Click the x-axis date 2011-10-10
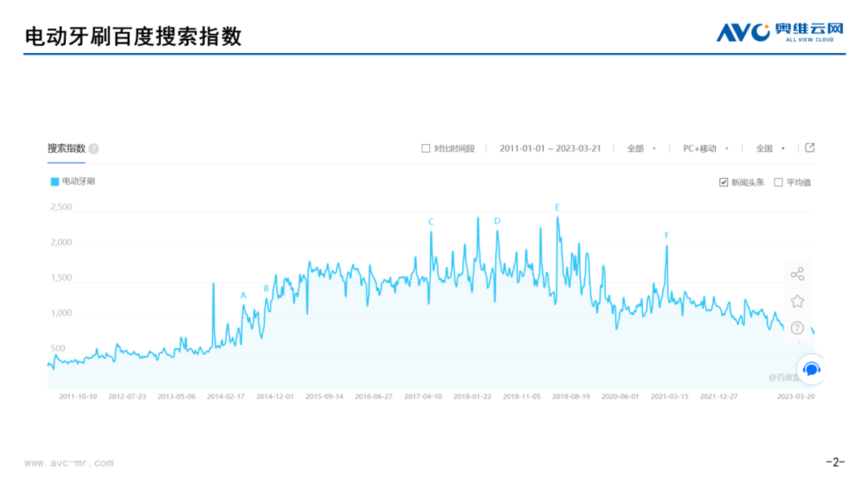This screenshot has height=489, width=868. click(77, 397)
